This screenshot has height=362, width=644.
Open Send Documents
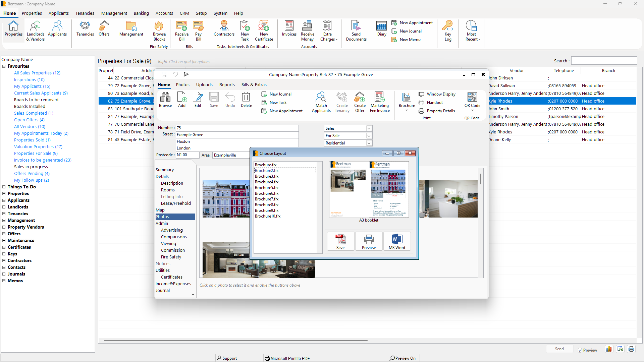[x=356, y=30]
